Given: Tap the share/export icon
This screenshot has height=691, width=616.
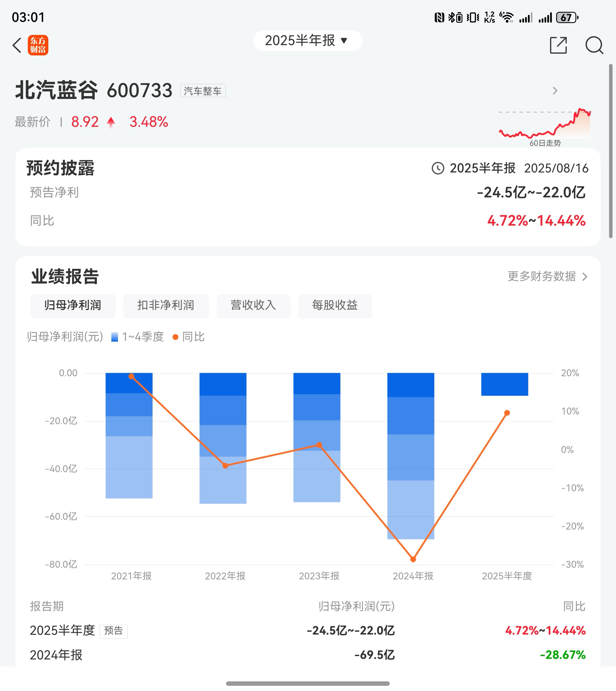Looking at the screenshot, I should (x=558, y=45).
